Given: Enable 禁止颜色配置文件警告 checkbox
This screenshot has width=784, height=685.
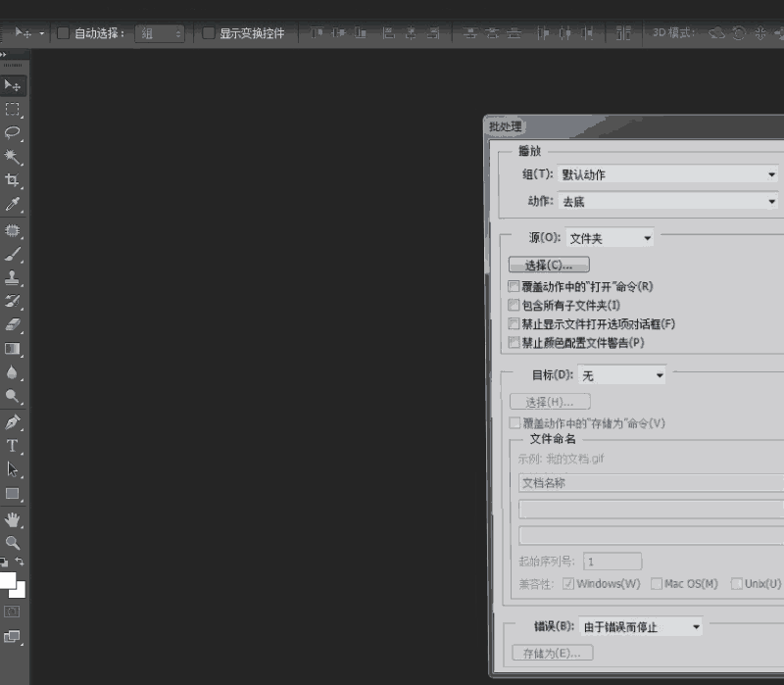Looking at the screenshot, I should tap(514, 343).
